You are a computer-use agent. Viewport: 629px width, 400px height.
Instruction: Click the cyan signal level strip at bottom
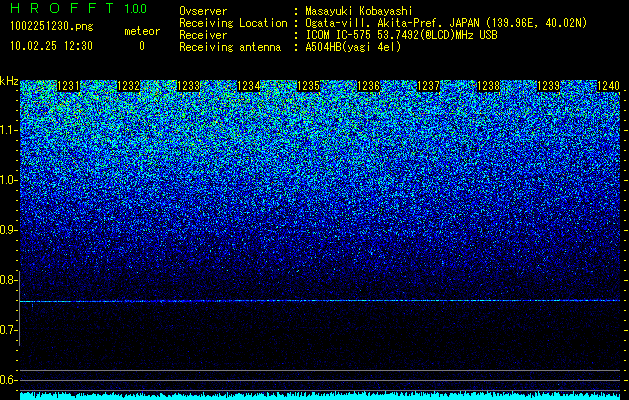click(x=320, y=396)
